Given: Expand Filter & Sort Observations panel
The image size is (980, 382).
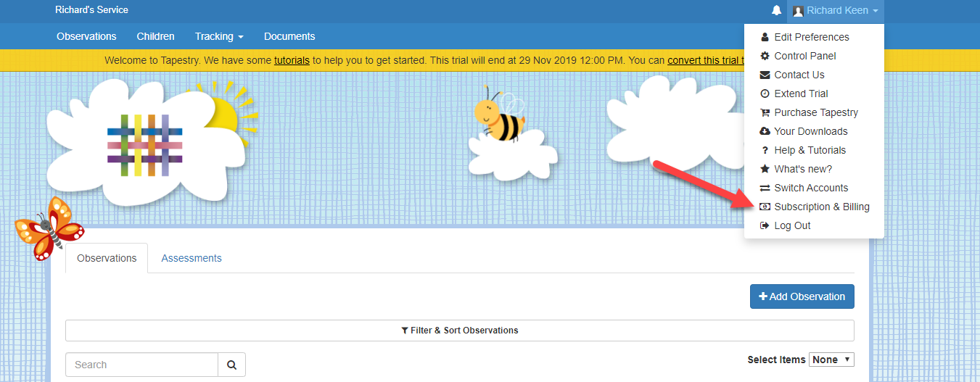Looking at the screenshot, I should pyautogui.click(x=460, y=331).
